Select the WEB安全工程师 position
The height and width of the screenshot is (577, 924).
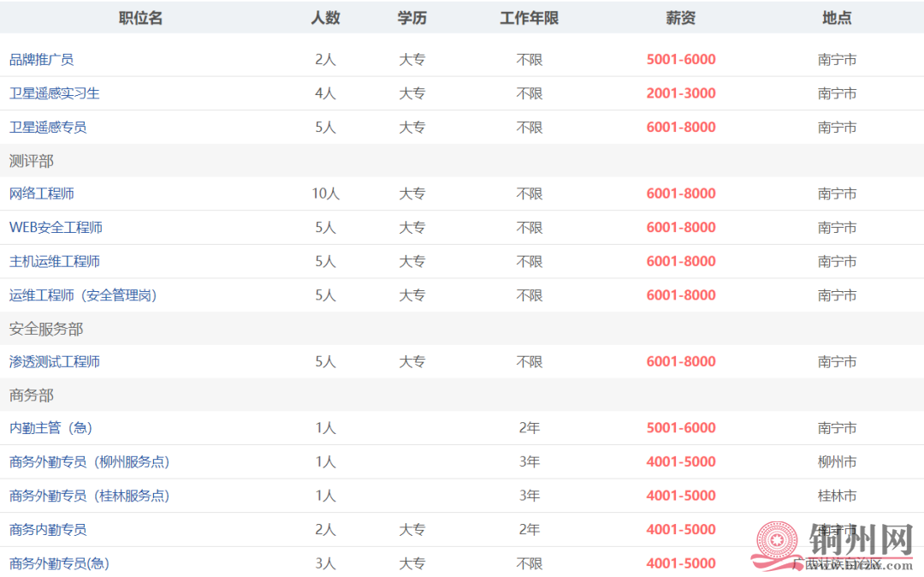coord(57,228)
